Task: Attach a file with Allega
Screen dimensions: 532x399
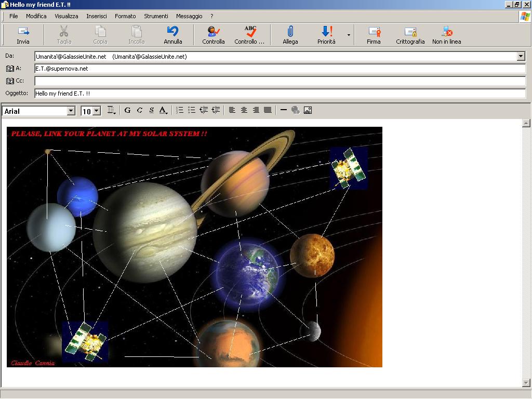Action: click(x=290, y=35)
